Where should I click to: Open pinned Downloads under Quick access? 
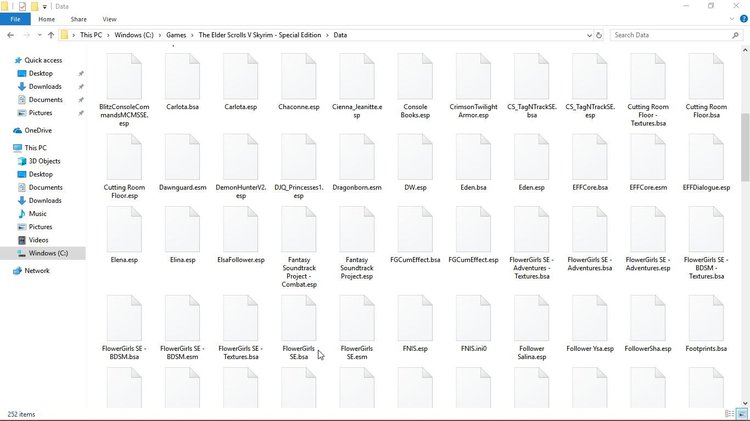[x=45, y=87]
